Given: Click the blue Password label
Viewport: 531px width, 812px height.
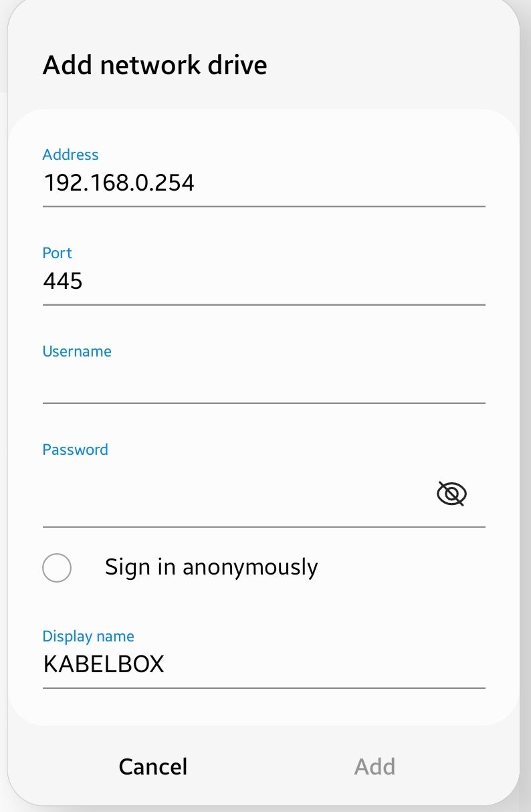Looking at the screenshot, I should [x=75, y=449].
